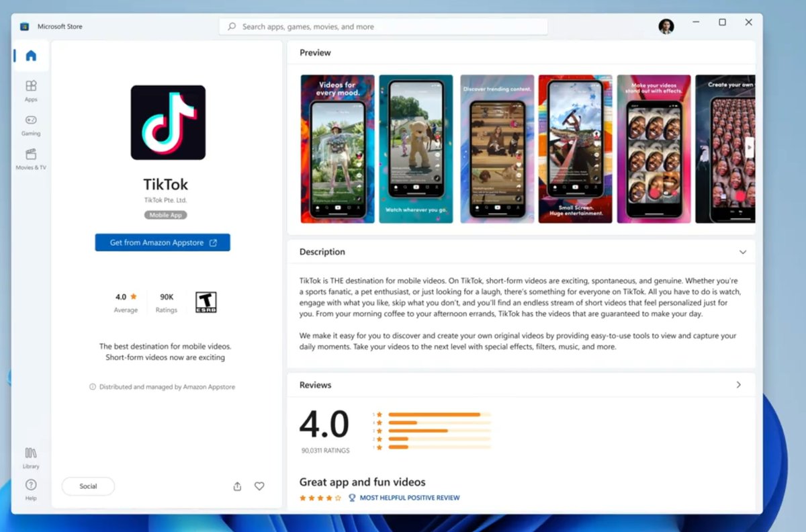This screenshot has height=532, width=806.
Task: Open 'Discover trending content' screenshot
Action: 497,148
